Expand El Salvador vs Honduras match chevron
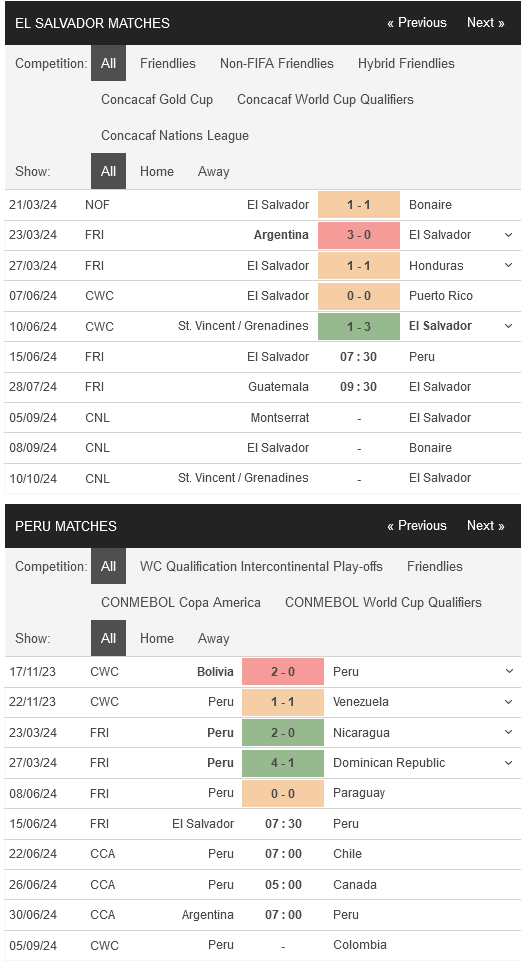The width and height of the screenshot is (521, 965). click(508, 265)
